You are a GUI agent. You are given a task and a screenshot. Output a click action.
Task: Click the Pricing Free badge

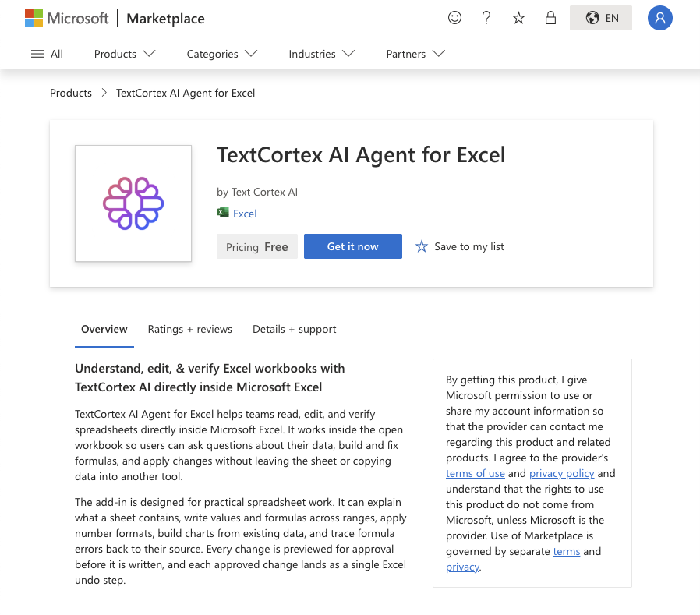coord(256,246)
